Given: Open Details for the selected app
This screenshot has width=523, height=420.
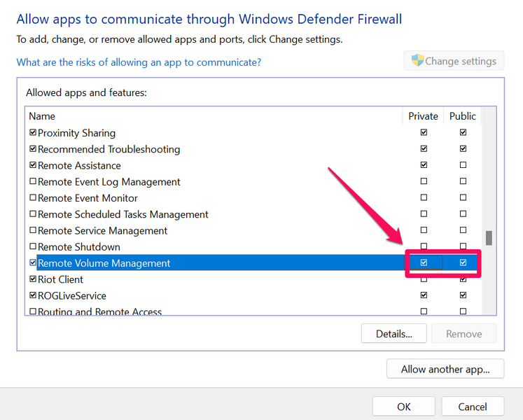Looking at the screenshot, I should [x=393, y=334].
